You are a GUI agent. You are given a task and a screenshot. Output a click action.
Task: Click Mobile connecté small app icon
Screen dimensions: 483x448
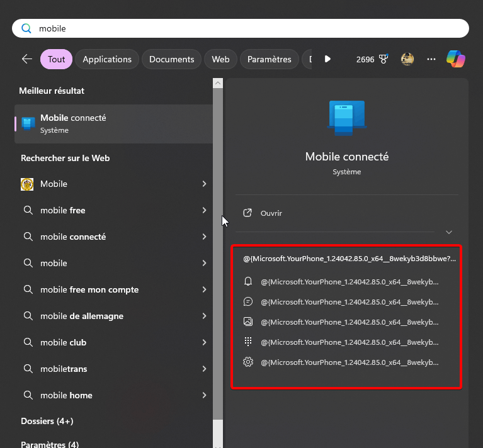pyautogui.click(x=28, y=124)
